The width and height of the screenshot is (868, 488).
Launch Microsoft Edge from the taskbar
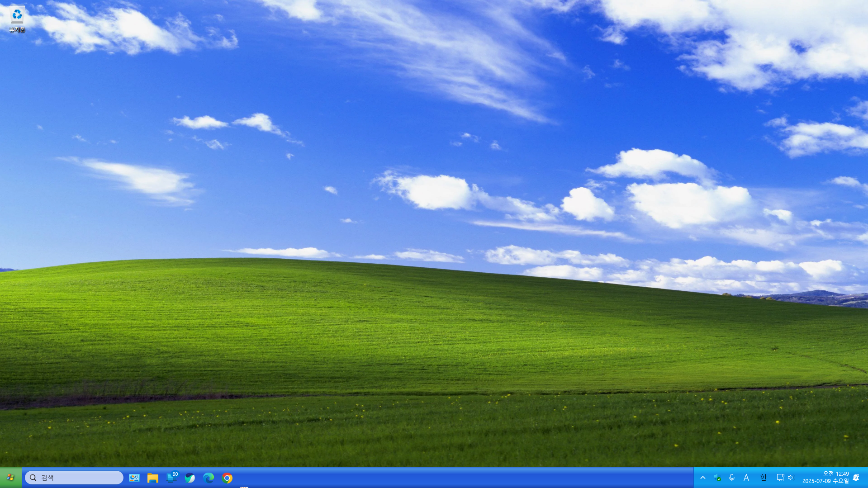click(209, 478)
